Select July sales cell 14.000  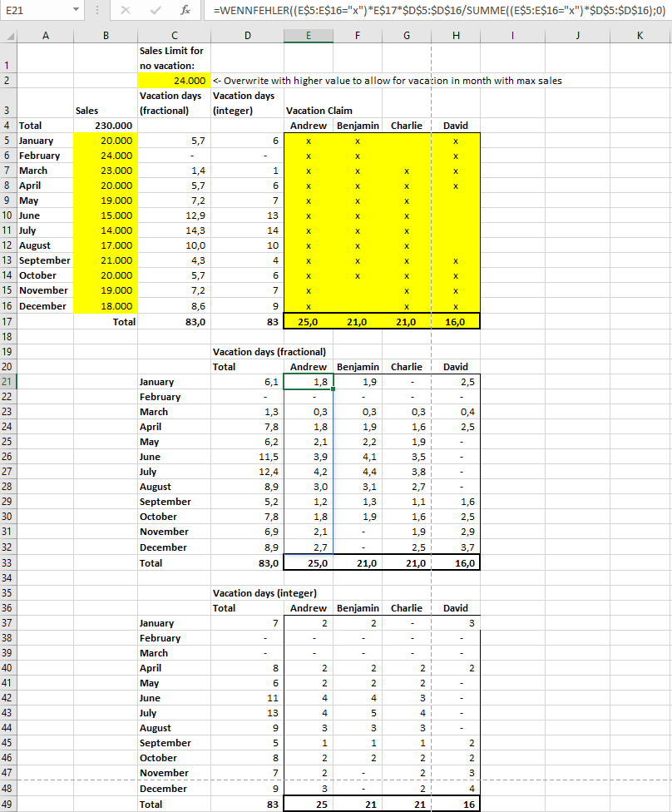click(106, 230)
